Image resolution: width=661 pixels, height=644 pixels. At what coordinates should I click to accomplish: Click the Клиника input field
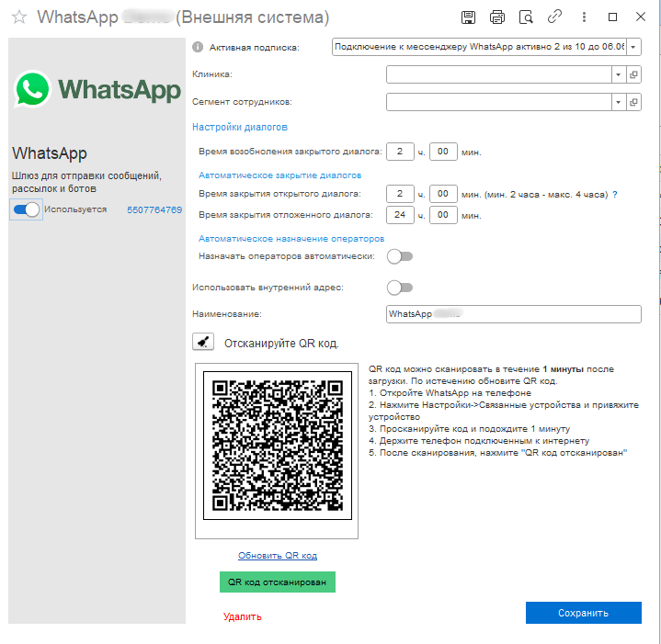(498, 74)
